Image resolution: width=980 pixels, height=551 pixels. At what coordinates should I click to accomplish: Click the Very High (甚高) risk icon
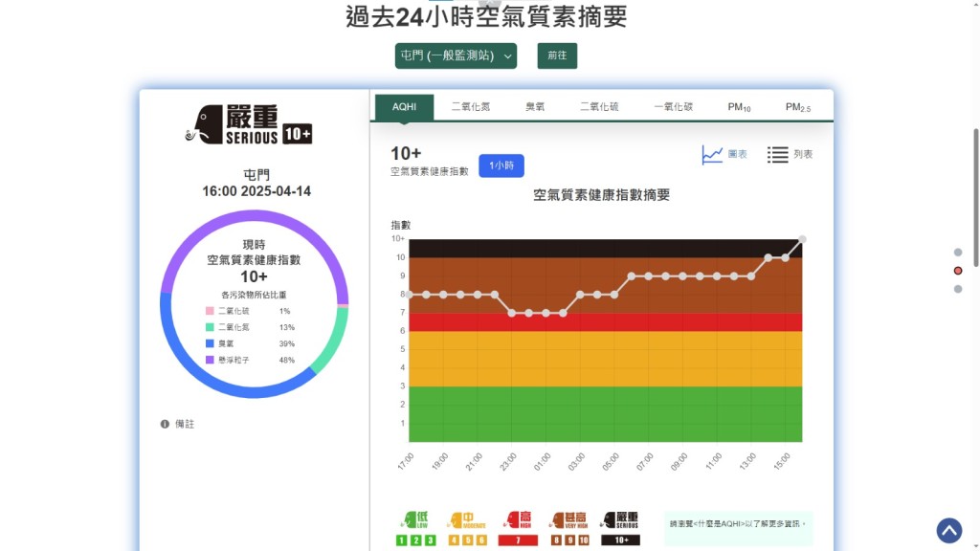(568, 520)
